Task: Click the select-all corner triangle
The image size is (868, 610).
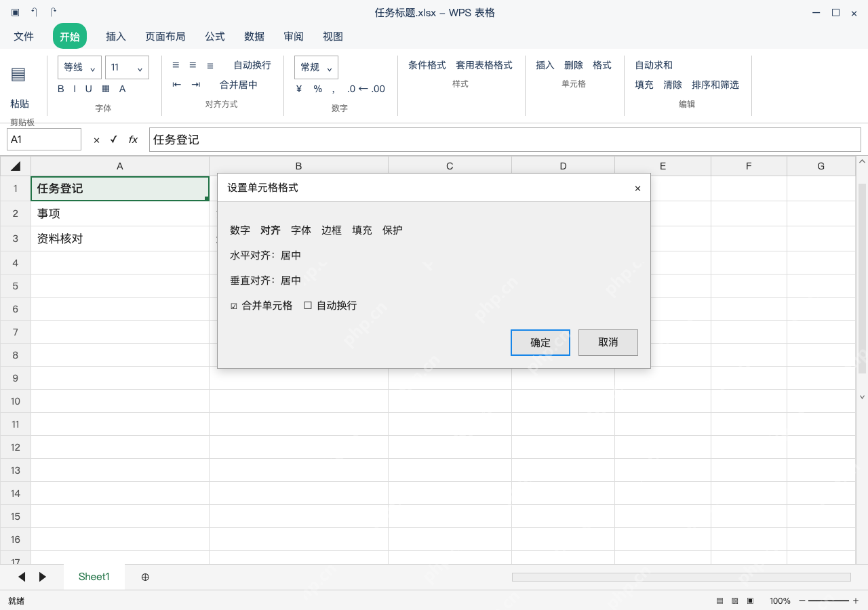Action: click(16, 166)
